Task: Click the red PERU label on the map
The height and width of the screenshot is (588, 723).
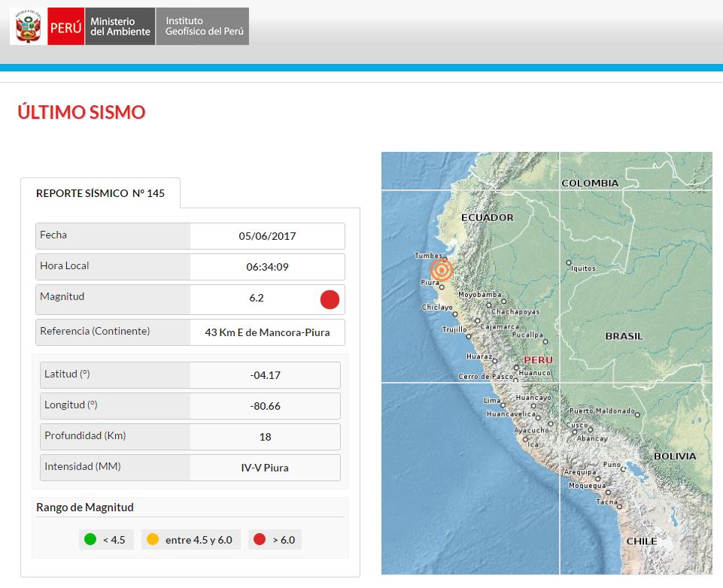Action: pos(538,360)
